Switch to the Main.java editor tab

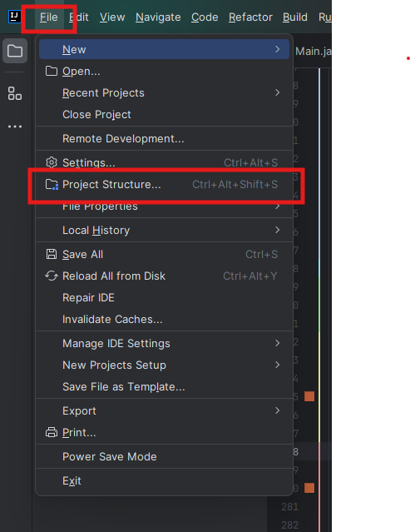(313, 51)
